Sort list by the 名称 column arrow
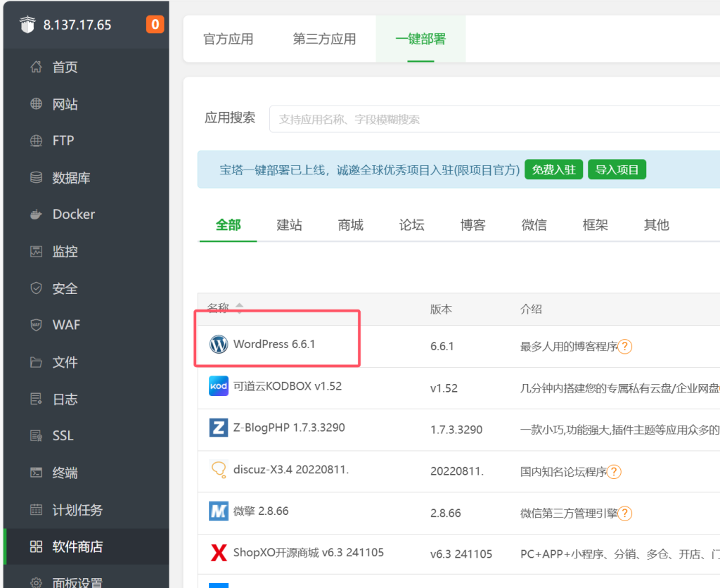 pos(239,307)
